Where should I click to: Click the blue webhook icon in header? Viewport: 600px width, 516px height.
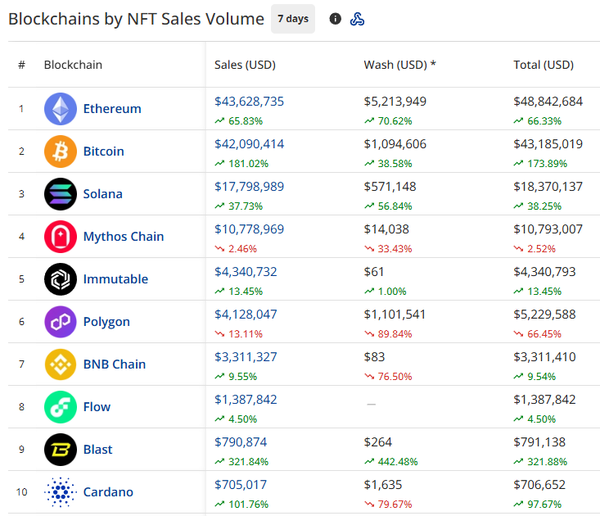(357, 19)
